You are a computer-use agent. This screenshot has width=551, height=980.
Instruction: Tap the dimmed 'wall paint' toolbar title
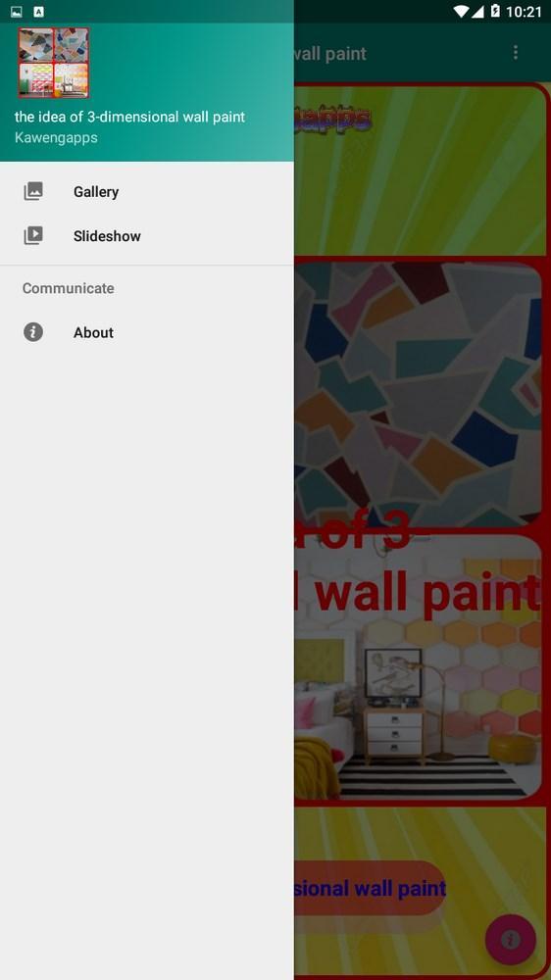(330, 54)
